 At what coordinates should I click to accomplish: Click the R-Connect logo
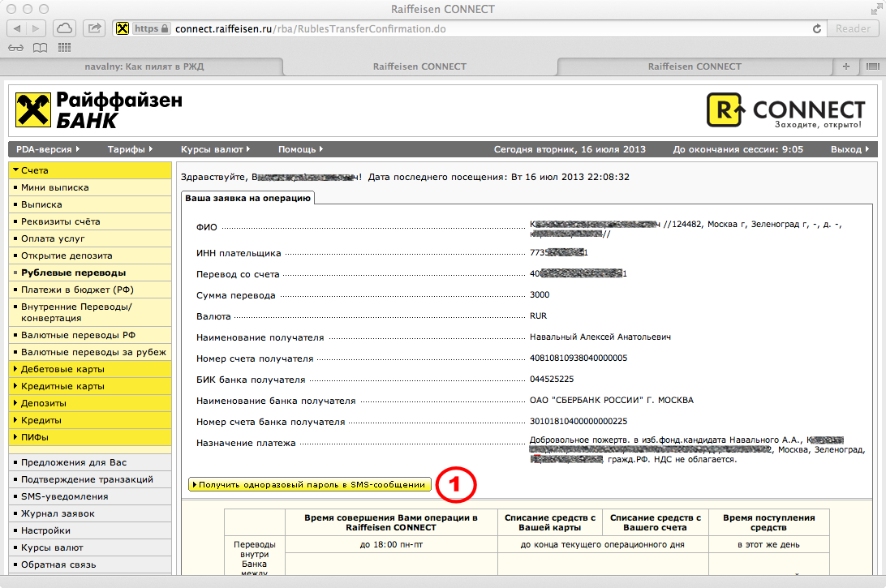785,109
